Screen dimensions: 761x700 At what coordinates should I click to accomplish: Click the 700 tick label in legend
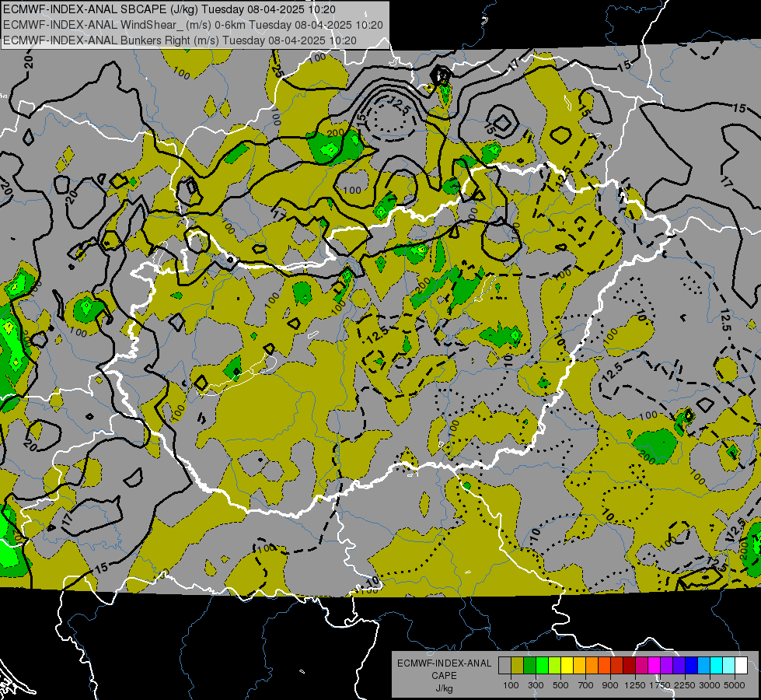(x=586, y=685)
